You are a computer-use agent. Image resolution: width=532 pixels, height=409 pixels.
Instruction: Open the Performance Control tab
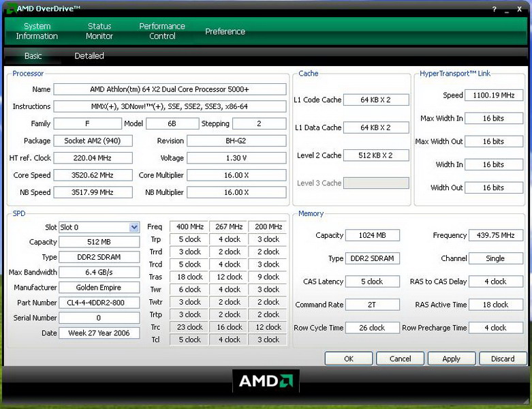click(162, 31)
